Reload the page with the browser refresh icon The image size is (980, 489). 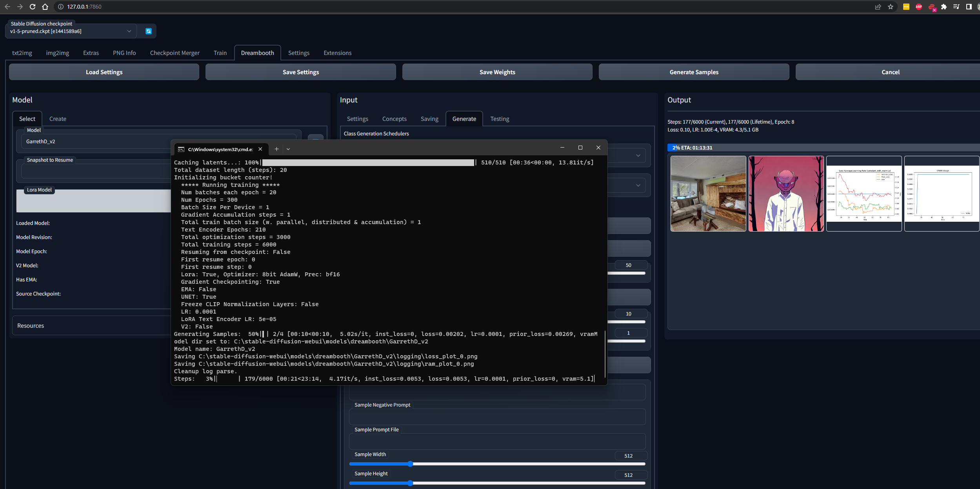(33, 7)
